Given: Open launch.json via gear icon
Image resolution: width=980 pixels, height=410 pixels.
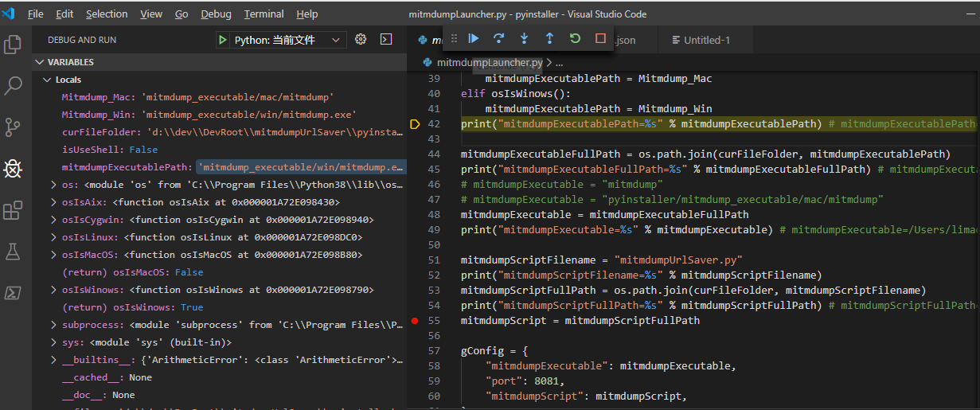Looking at the screenshot, I should click(x=361, y=39).
